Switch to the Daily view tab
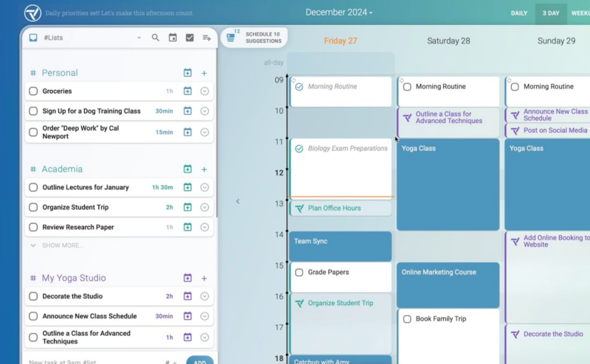Image resolution: width=590 pixels, height=364 pixels. click(519, 13)
